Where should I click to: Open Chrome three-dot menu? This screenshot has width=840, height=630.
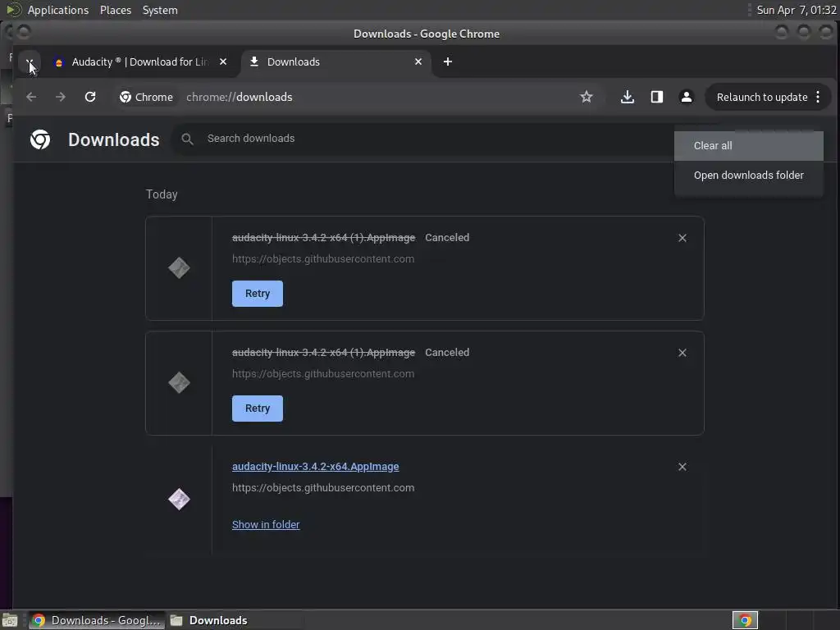[818, 97]
